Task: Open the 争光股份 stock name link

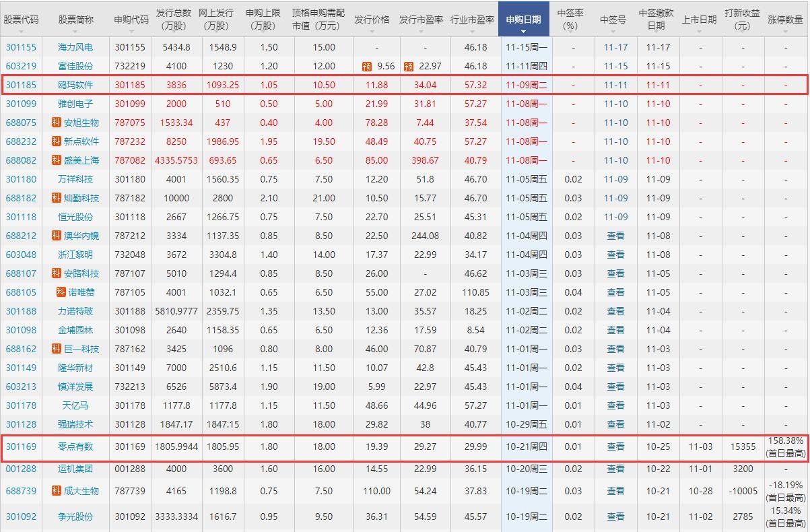Action: [x=75, y=517]
